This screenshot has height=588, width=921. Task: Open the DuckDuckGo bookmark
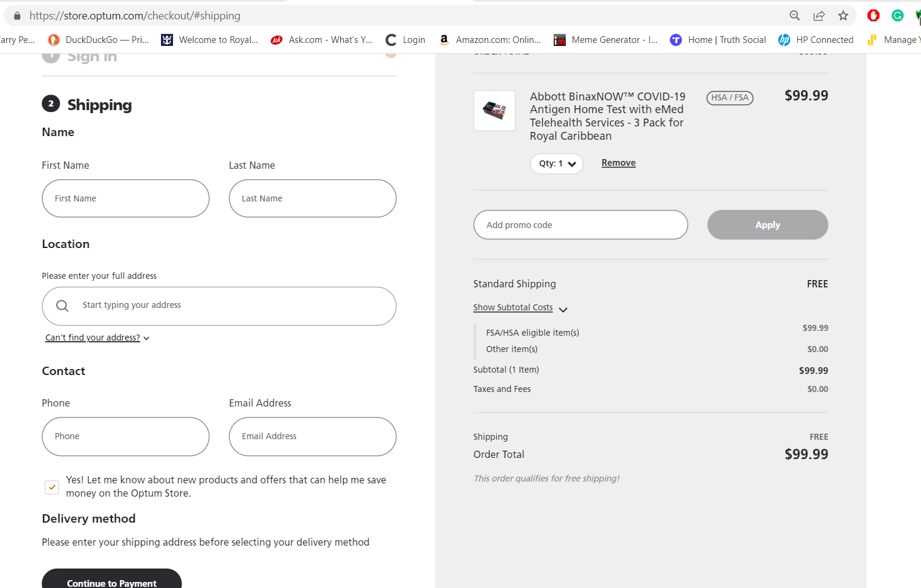[99, 40]
